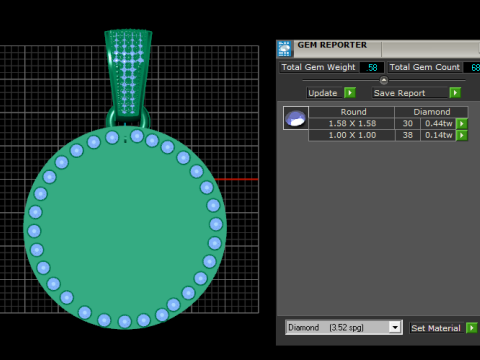Click the Update button label

coord(323,93)
